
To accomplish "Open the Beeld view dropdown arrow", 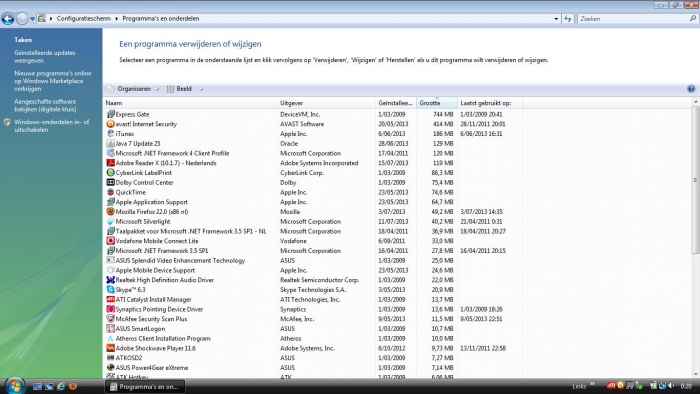I will 201,89.
